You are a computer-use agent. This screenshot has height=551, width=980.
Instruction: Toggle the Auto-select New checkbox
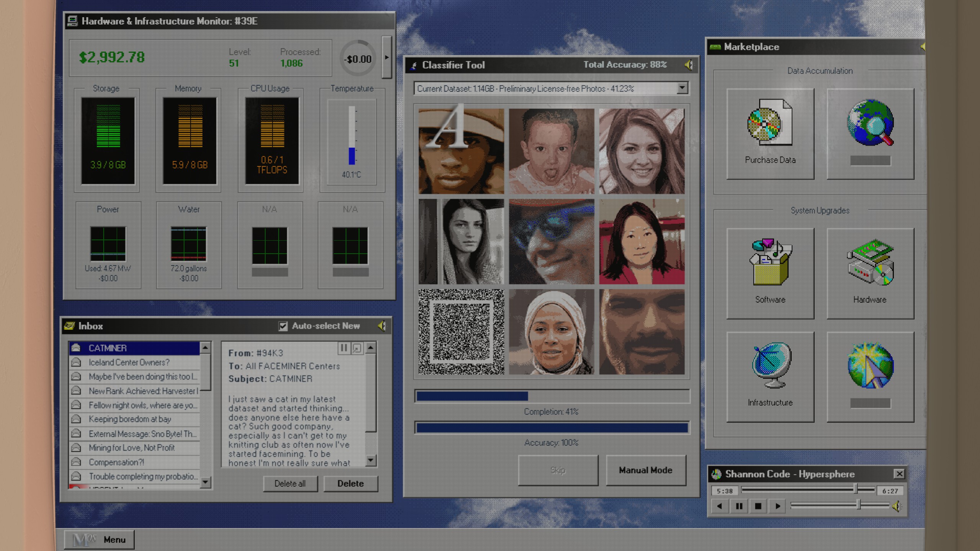click(283, 326)
